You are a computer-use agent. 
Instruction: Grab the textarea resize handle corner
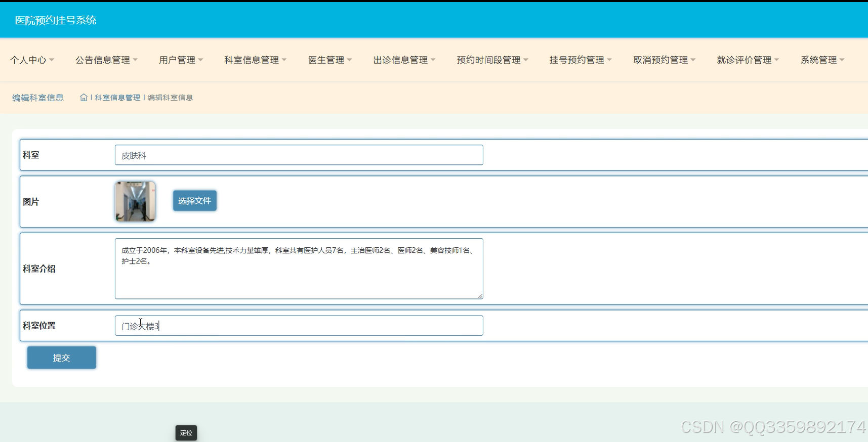click(x=480, y=296)
